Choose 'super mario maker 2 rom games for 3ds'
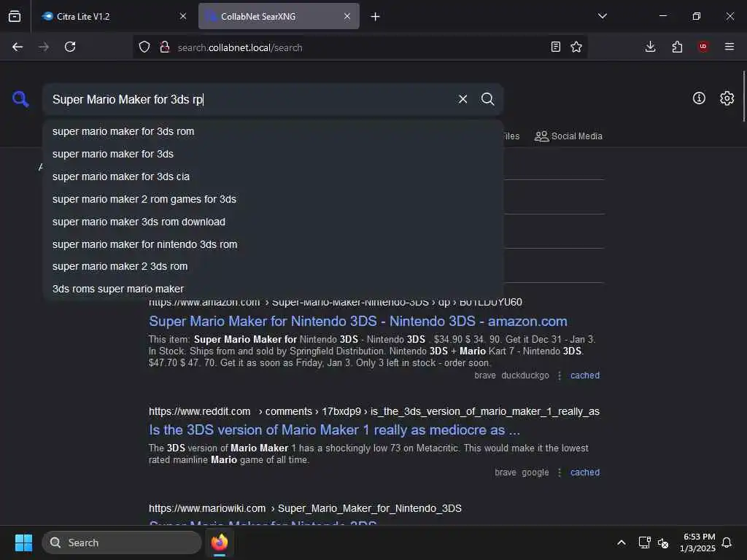Screen dimensions: 747x560 pyautogui.click(x=273, y=199)
